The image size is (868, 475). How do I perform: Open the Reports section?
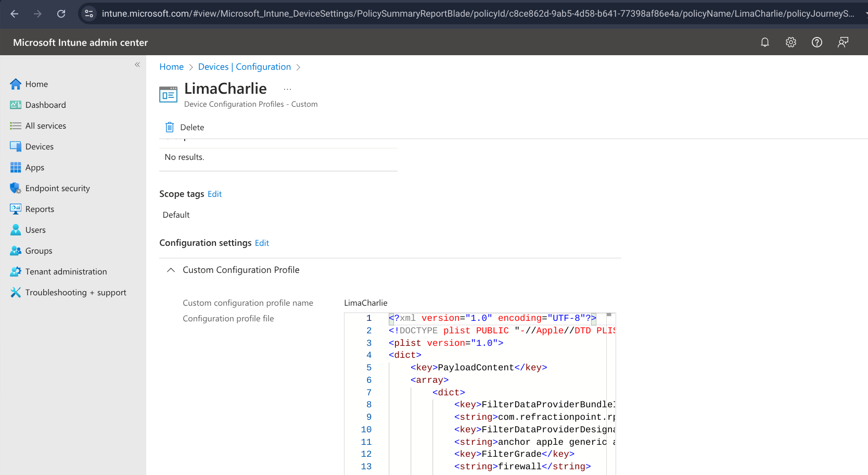tap(40, 209)
